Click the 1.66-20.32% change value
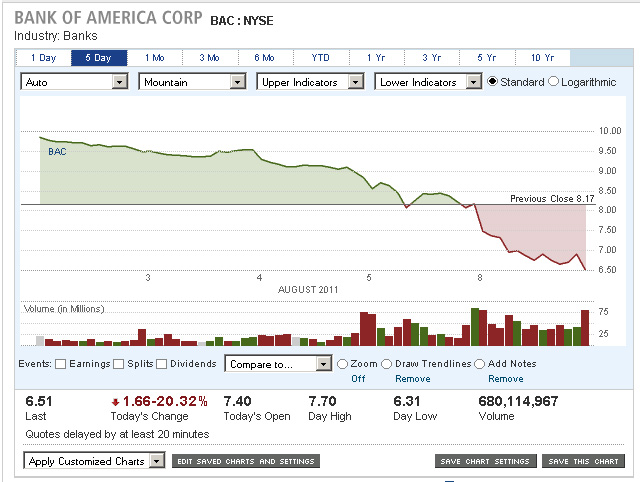 165,401
